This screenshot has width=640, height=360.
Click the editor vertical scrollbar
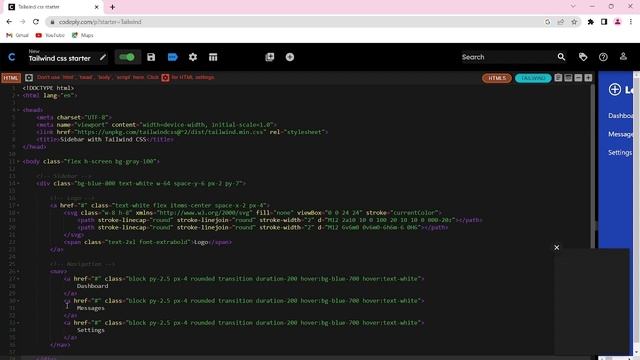point(593,165)
